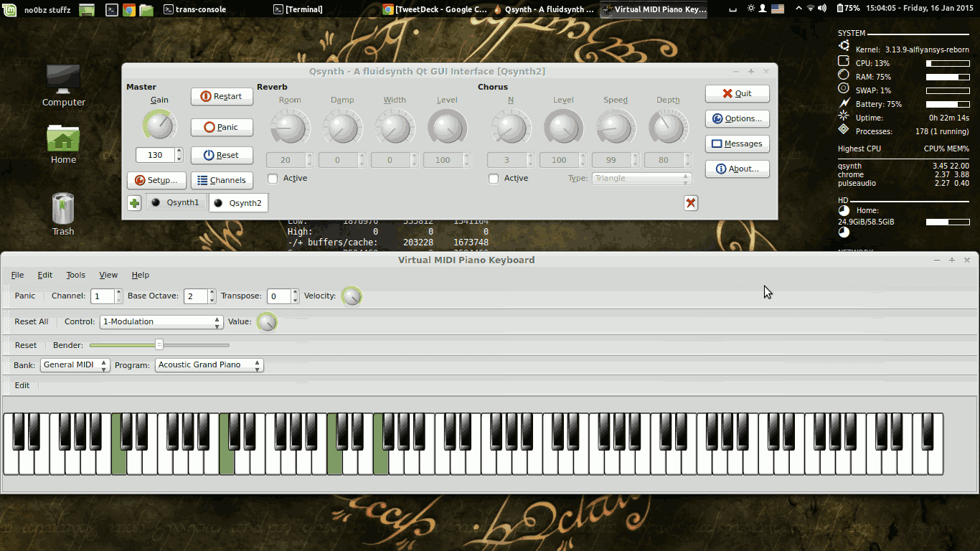Delete the Qsynth2 engine via red X icon
The width and height of the screenshot is (980, 551).
coord(690,203)
